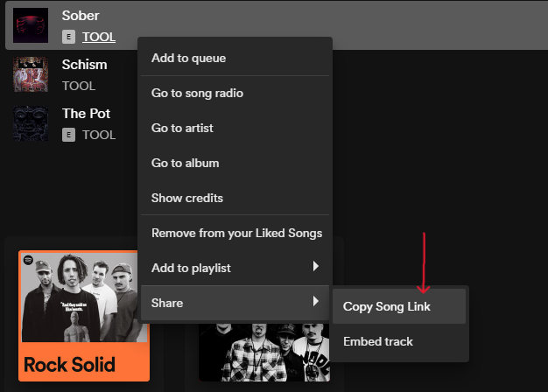Click Schism album cover thumbnail

pos(31,74)
